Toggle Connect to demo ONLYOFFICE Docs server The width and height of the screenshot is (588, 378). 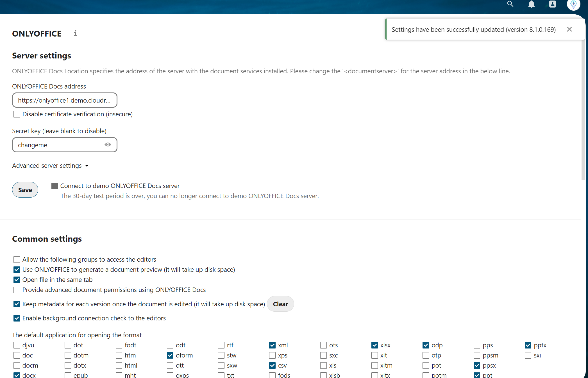(55, 186)
